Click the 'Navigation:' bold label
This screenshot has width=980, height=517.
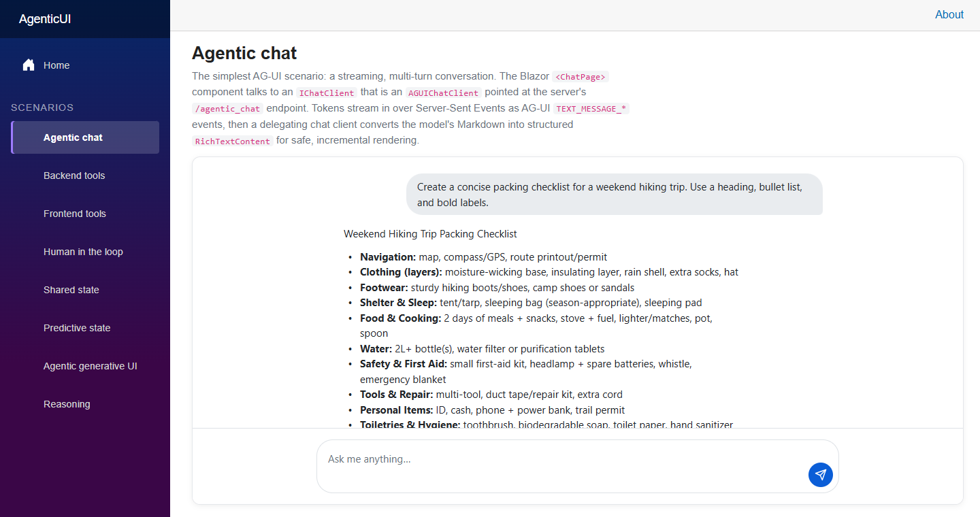coord(388,257)
